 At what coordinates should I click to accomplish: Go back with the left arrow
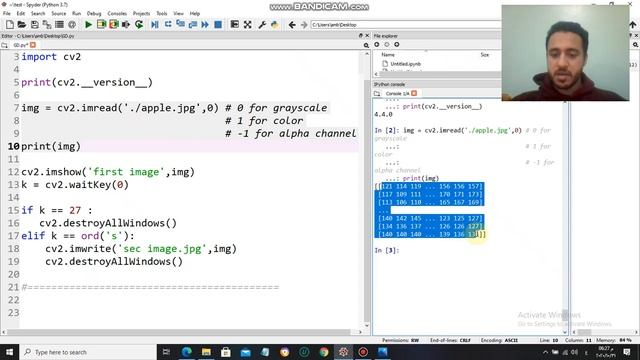click(x=291, y=25)
